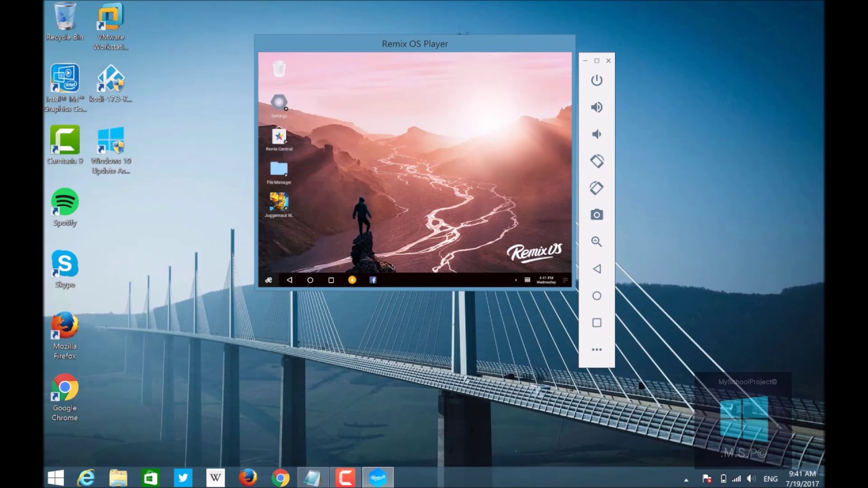This screenshot has height=488, width=868.
Task: Launch Firefox from the Windows taskbar
Action: pyautogui.click(x=248, y=478)
